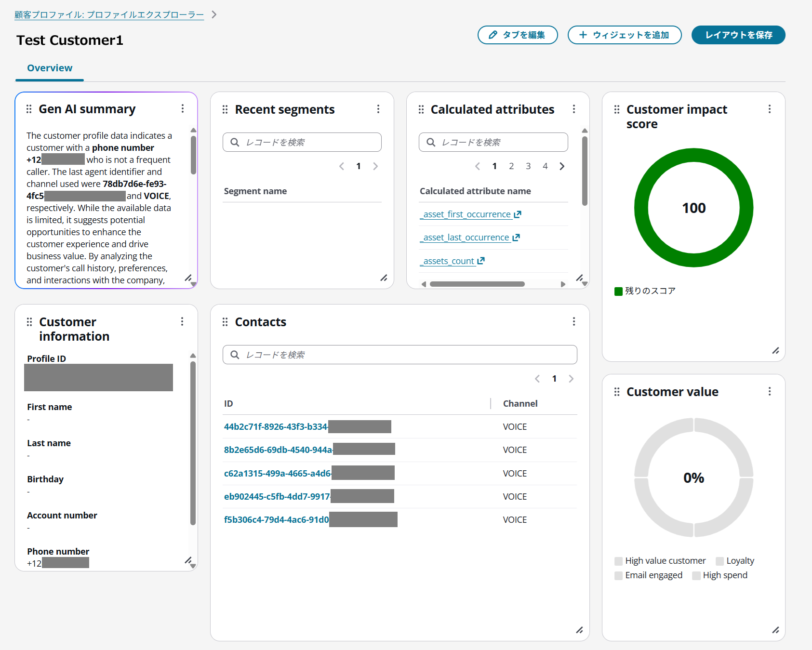The height and width of the screenshot is (650, 812).
Task: Open the Customer value options menu
Action: (770, 392)
